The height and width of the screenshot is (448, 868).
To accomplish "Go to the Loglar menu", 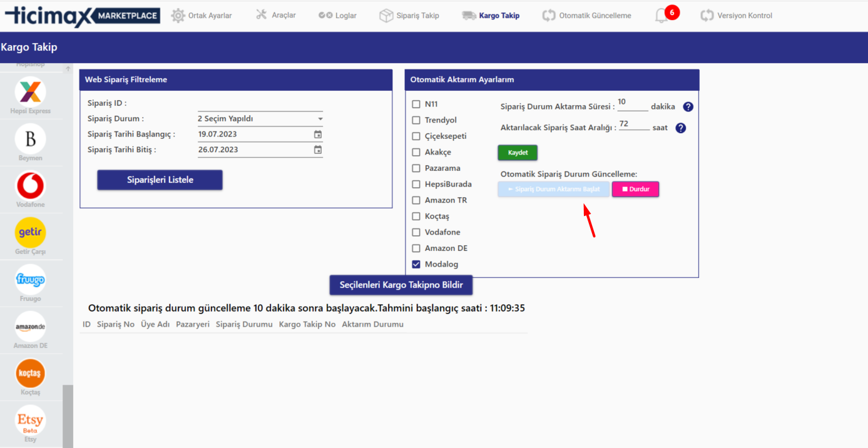I will pos(337,16).
